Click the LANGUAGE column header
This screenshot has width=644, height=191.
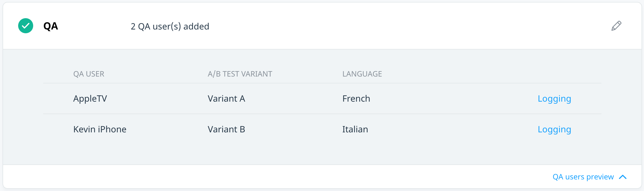coord(362,74)
